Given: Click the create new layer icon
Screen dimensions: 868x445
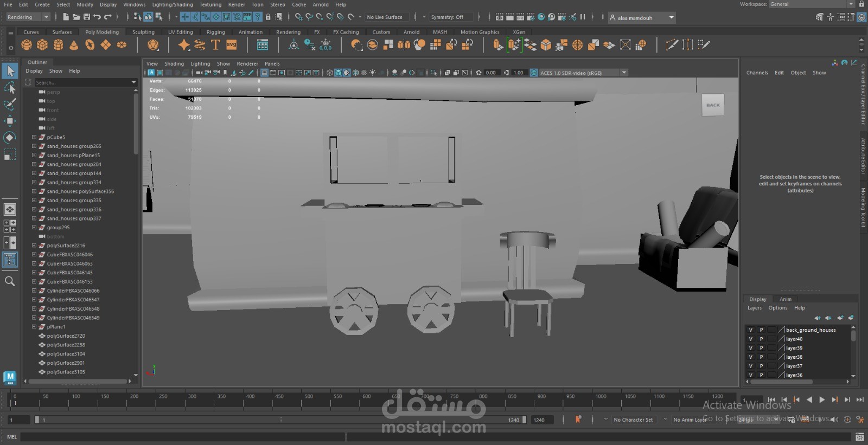Looking at the screenshot, I should [x=840, y=318].
